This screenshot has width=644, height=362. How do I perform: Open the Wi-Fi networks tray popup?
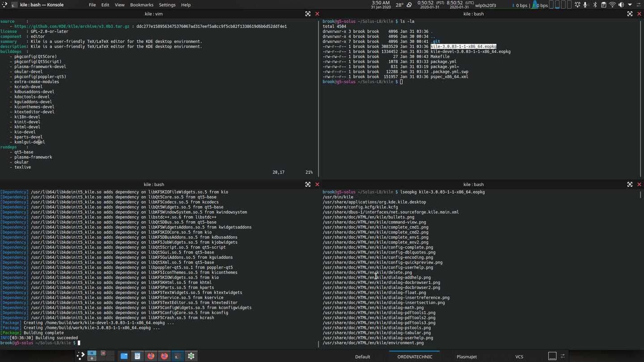coord(612,5)
